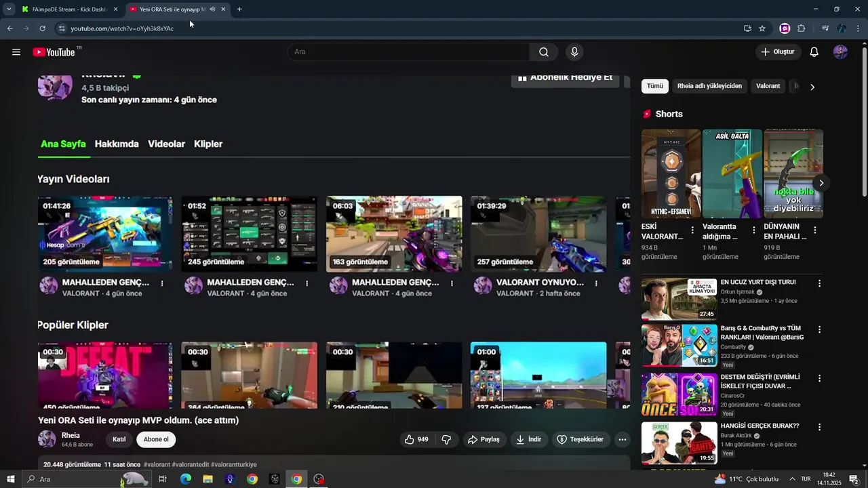The width and height of the screenshot is (868, 488).
Task: Switch to the FAimpoDE Stream Kick tab
Action: tap(70, 9)
